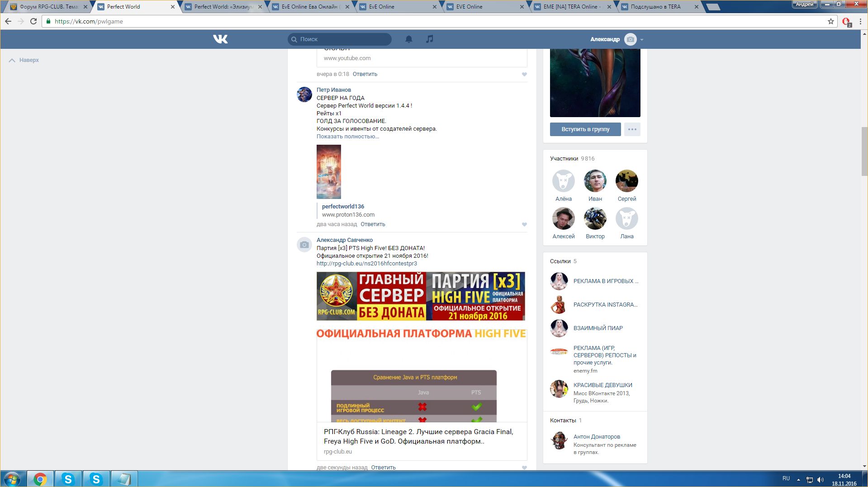Open the Perfect World poster thumbnail
The height and width of the screenshot is (487, 868).
(x=329, y=172)
